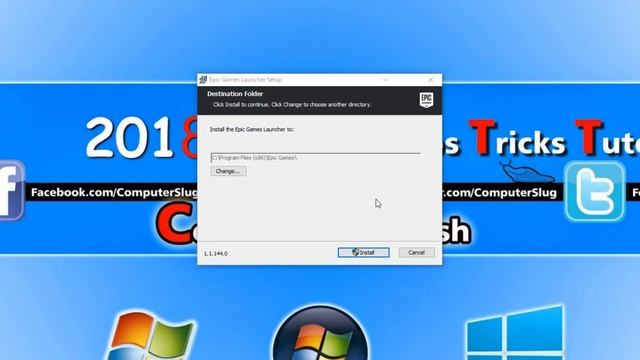The width and height of the screenshot is (640, 360).
Task: Click 'Epic Games Launcher Setup' title text
Action: (x=245, y=80)
